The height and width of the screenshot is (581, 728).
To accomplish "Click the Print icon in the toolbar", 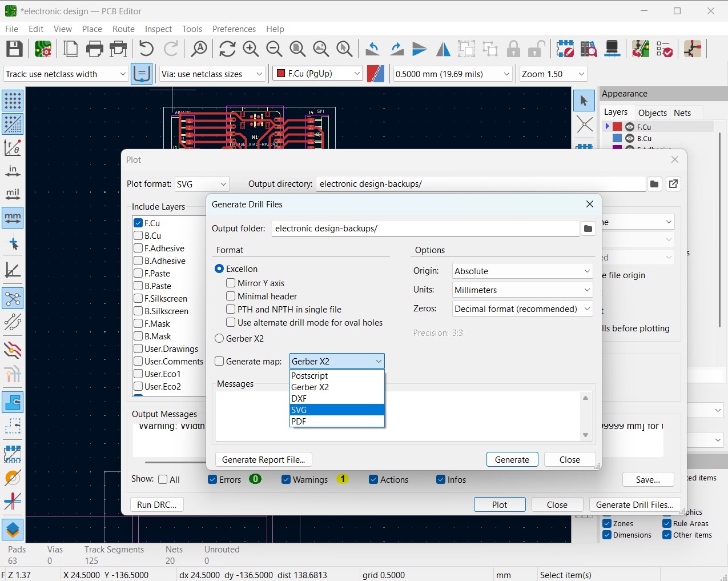I will (x=95, y=49).
